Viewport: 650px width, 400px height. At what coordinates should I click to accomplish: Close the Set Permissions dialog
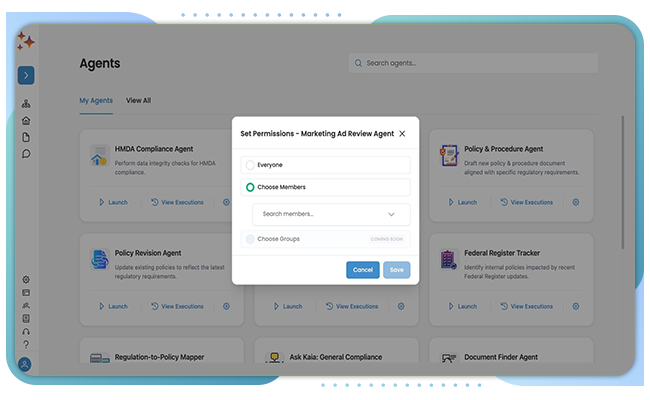[x=402, y=134]
